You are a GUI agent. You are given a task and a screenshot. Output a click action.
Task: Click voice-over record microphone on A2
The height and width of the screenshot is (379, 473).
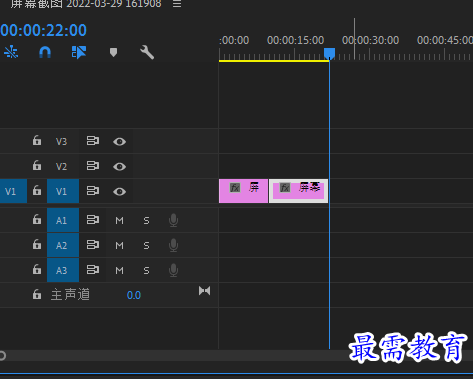(x=173, y=245)
